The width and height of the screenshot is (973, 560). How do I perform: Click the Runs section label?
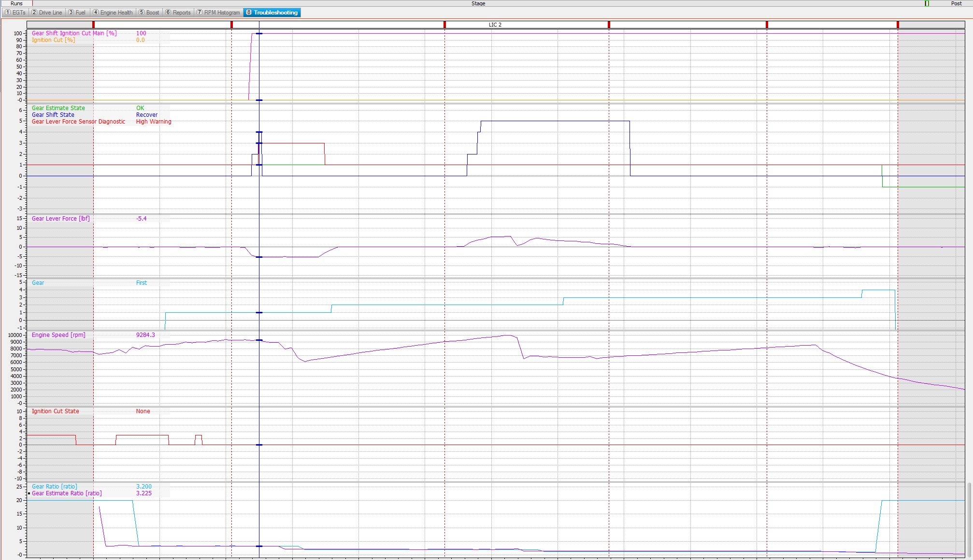pyautogui.click(x=16, y=3)
